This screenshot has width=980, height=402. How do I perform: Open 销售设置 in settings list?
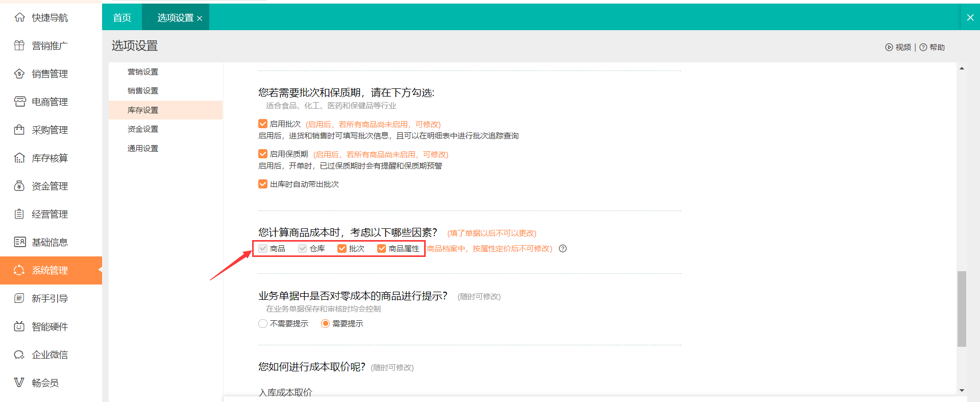(x=143, y=91)
